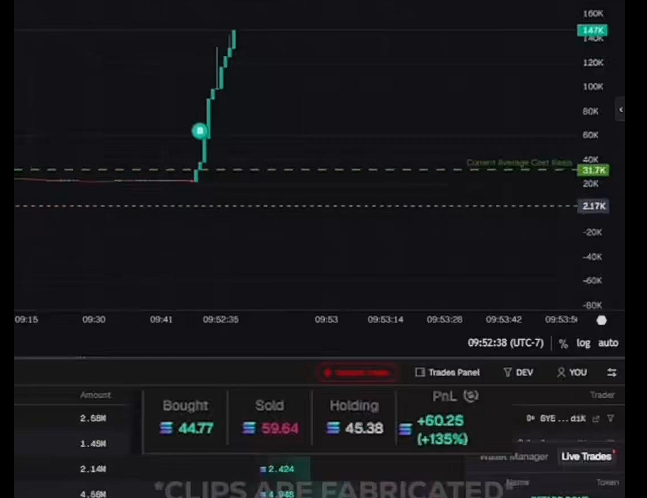Viewport: 647px width, 498px height.
Task: Open the swap arrows settings icon
Action: point(612,373)
